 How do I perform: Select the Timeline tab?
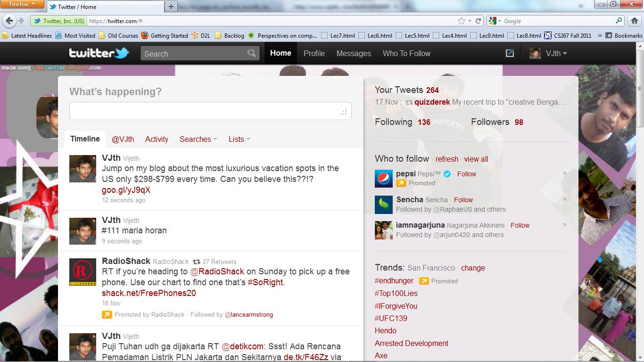click(85, 139)
